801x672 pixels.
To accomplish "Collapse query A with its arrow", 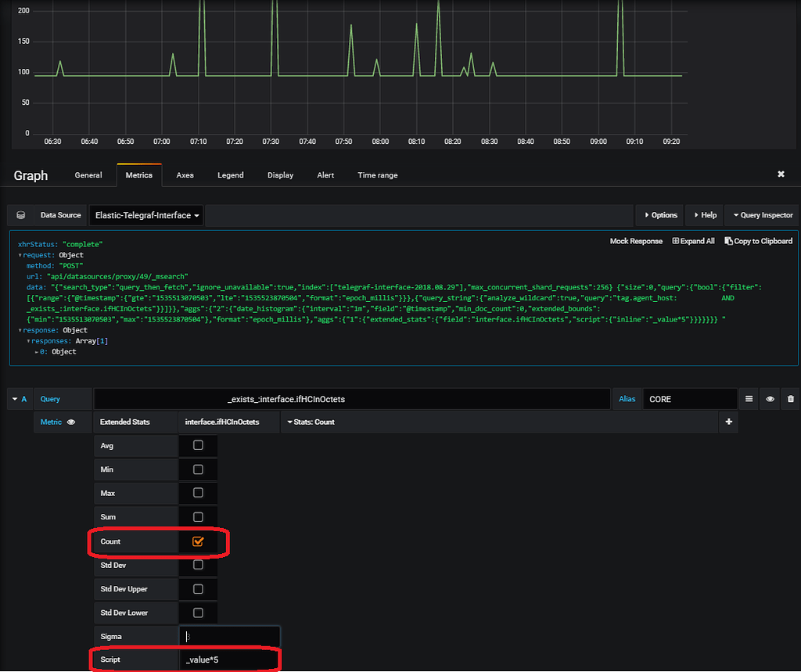I will click(x=15, y=399).
